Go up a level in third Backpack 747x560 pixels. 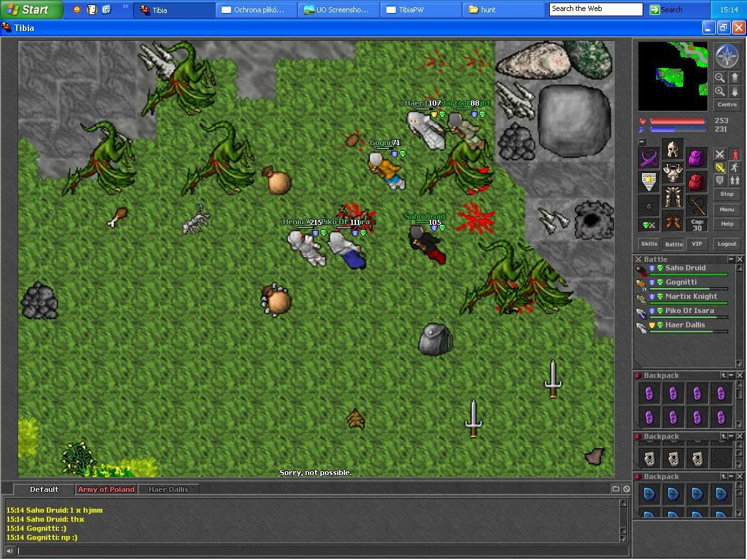tap(723, 476)
